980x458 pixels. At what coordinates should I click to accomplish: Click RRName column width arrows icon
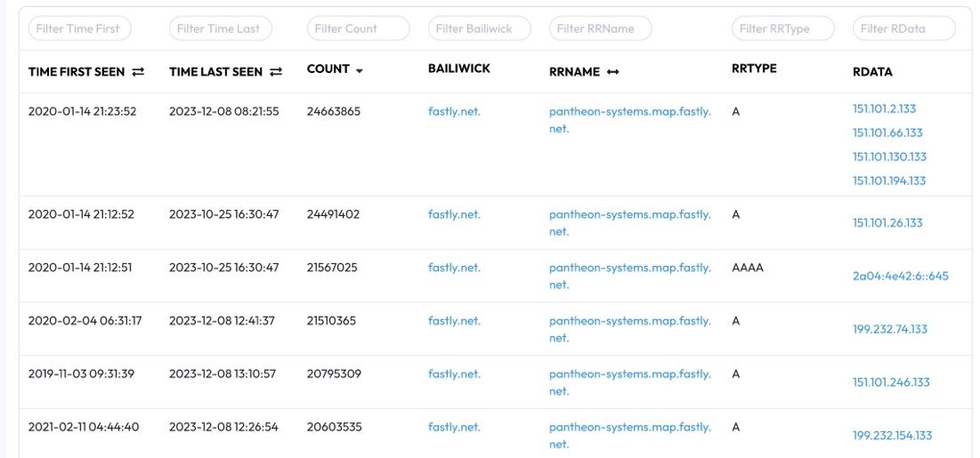pyautogui.click(x=612, y=72)
